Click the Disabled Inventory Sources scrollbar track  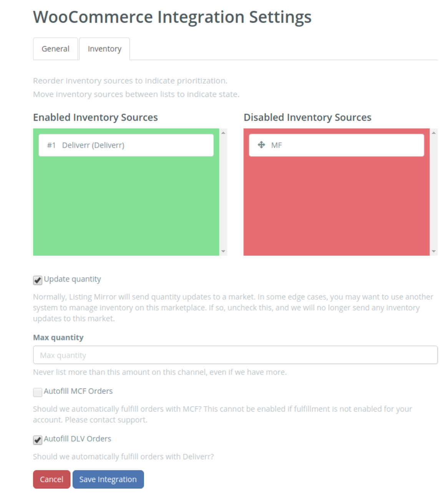pos(434,192)
